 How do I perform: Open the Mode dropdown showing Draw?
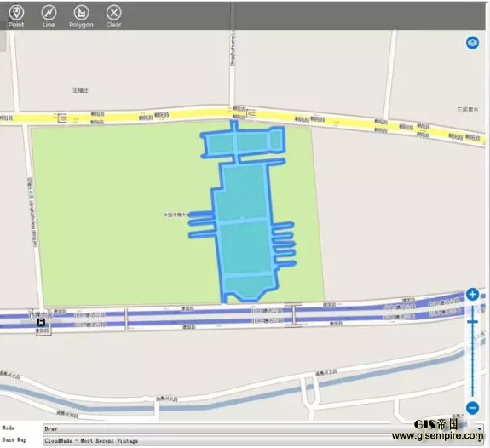(263, 428)
